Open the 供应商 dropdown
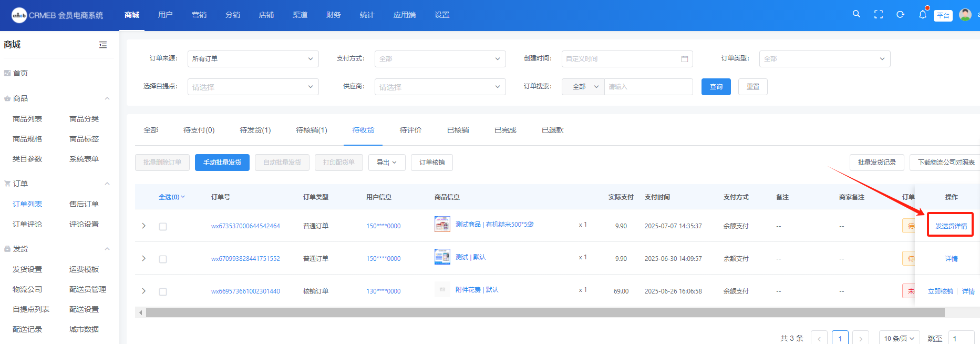Viewport: 980px width, 344px height. pyautogui.click(x=440, y=87)
